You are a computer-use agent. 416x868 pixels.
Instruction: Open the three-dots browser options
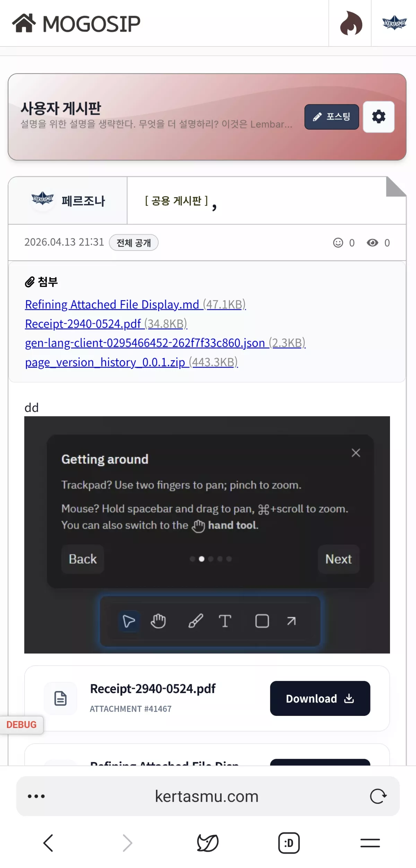(x=36, y=796)
